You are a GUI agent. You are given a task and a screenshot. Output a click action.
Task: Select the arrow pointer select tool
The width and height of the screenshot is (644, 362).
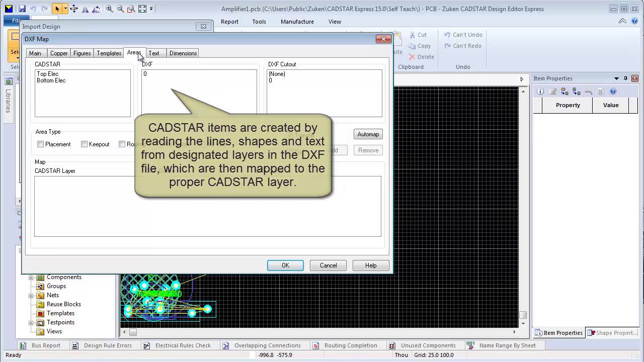[57, 9]
